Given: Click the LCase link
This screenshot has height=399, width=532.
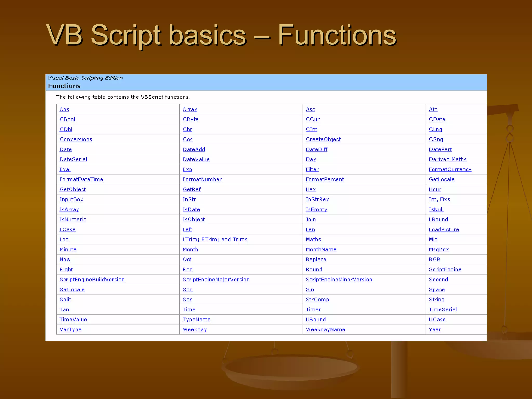Looking at the screenshot, I should (x=68, y=229).
